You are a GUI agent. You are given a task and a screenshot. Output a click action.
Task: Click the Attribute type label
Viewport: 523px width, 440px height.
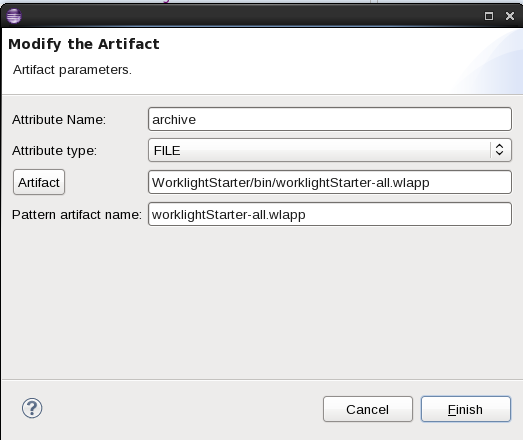click(54, 150)
